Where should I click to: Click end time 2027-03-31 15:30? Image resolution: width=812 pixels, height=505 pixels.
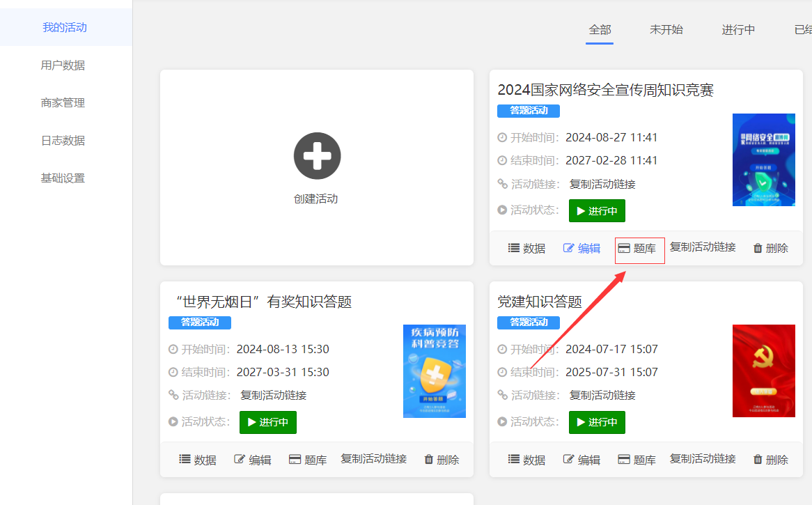coord(283,373)
